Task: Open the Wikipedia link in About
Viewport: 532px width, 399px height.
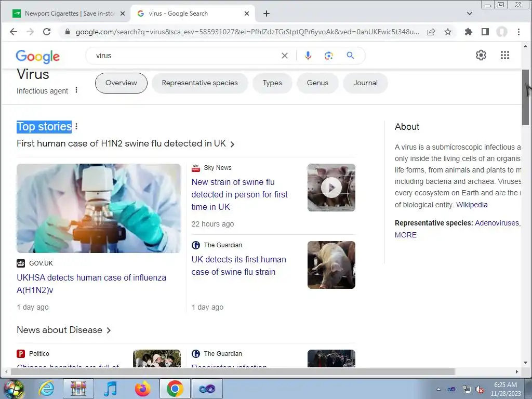Action: [x=472, y=205]
